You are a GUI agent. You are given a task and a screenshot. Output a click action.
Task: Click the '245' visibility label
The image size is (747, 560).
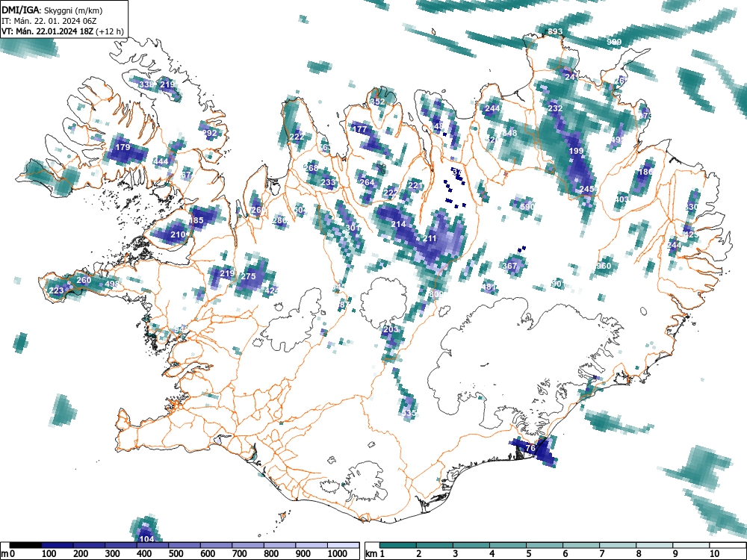[586, 189]
